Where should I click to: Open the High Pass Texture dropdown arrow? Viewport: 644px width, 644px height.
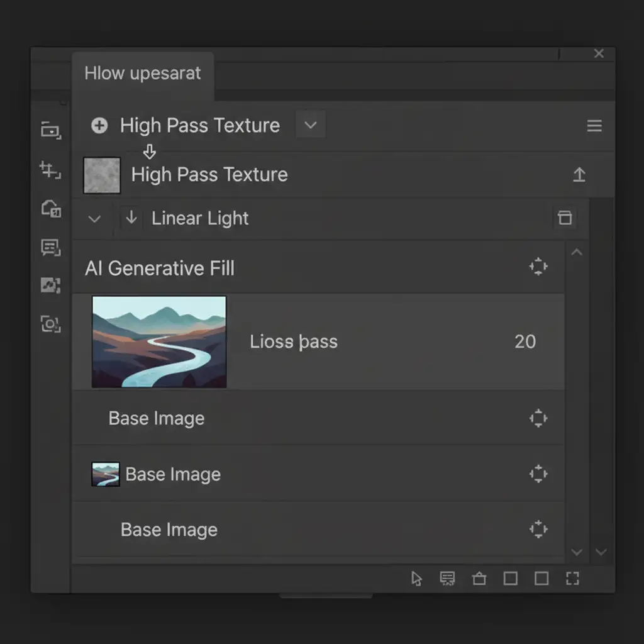coord(311,126)
